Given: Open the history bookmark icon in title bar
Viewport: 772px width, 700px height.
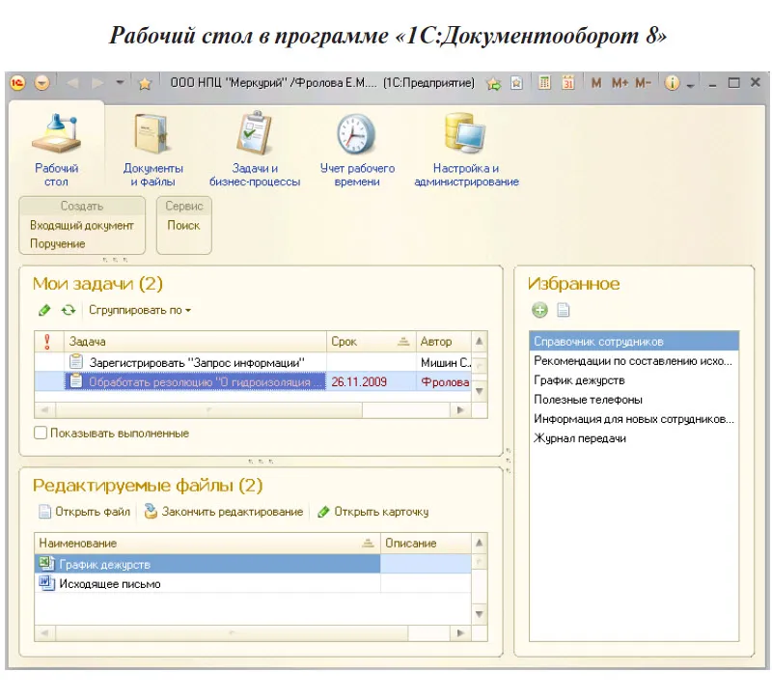Looking at the screenshot, I should (x=516, y=83).
